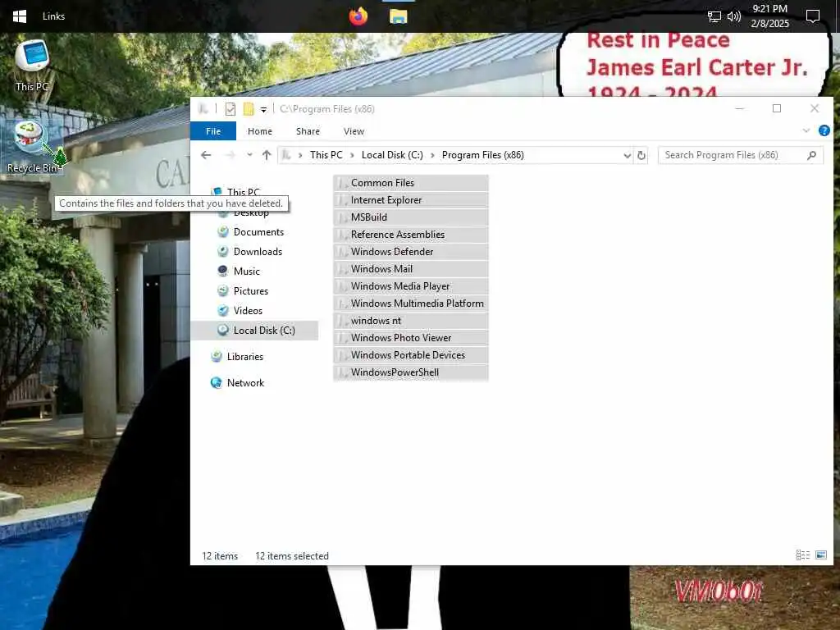
Task: Select the Internet Explorer folder
Action: click(x=411, y=200)
